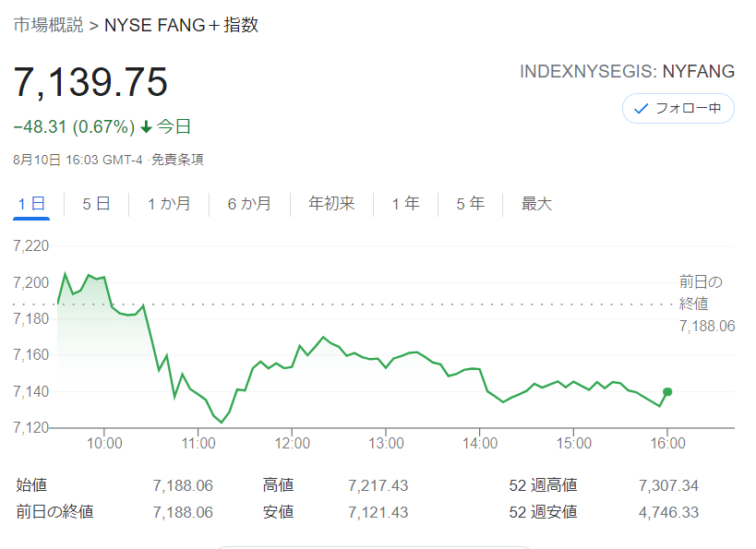Toggle the フォロー中 follow button
756x549 pixels.
pos(678,109)
